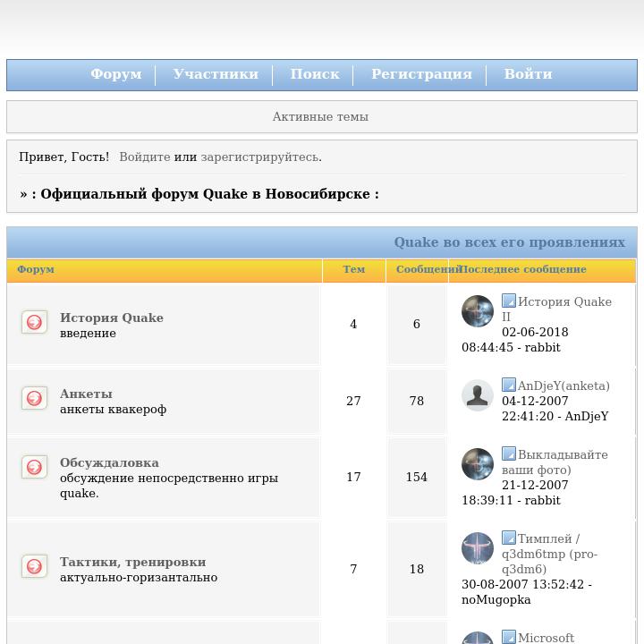This screenshot has width=644, height=644.
Task: Click the Последнее сообщение column header
Action: 523,269
